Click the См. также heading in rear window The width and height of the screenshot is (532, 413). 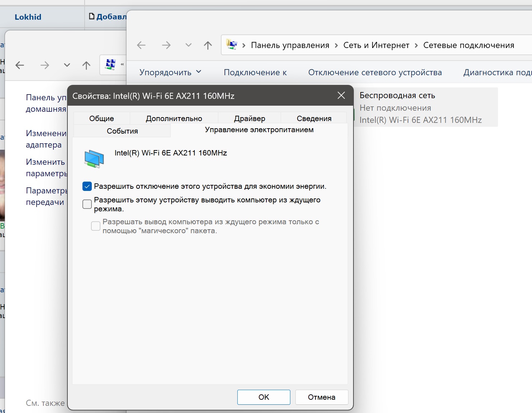tap(46, 403)
